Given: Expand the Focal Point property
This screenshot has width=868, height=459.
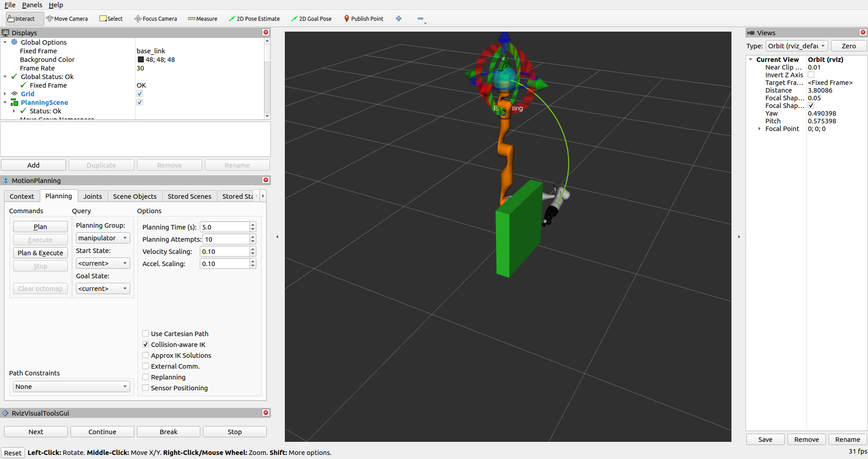Looking at the screenshot, I should coord(759,129).
